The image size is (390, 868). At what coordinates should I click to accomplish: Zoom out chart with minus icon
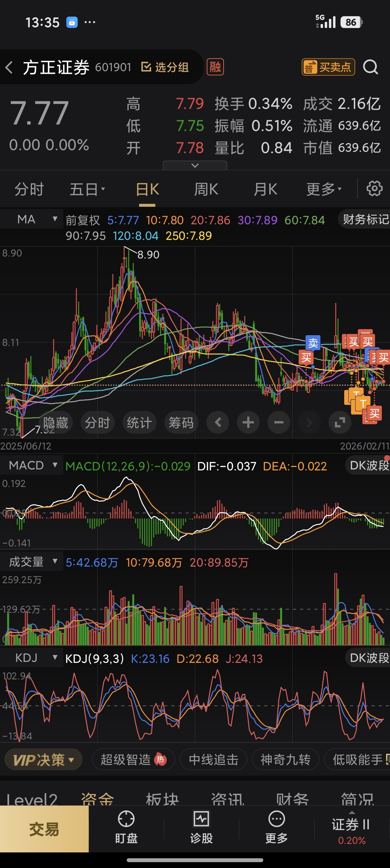(279, 422)
